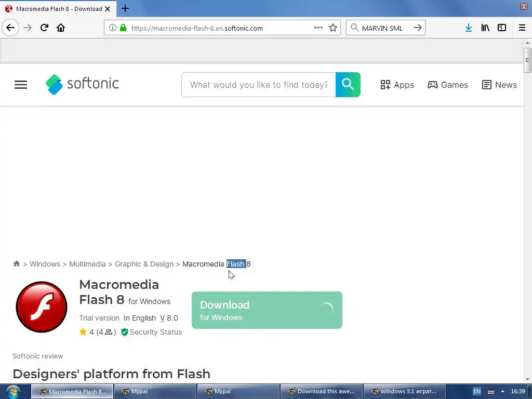
Task: Click the vertical scrollbar thumb
Action: coord(527,60)
